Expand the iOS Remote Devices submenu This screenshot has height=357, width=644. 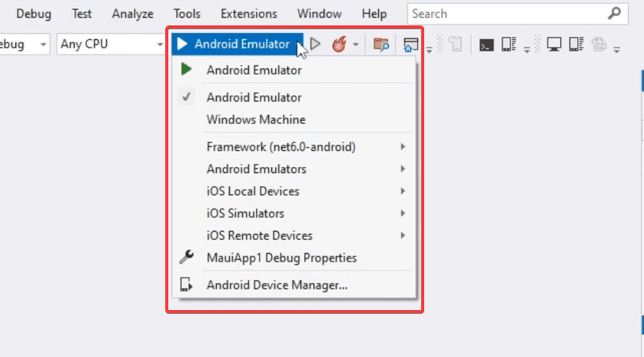point(294,235)
